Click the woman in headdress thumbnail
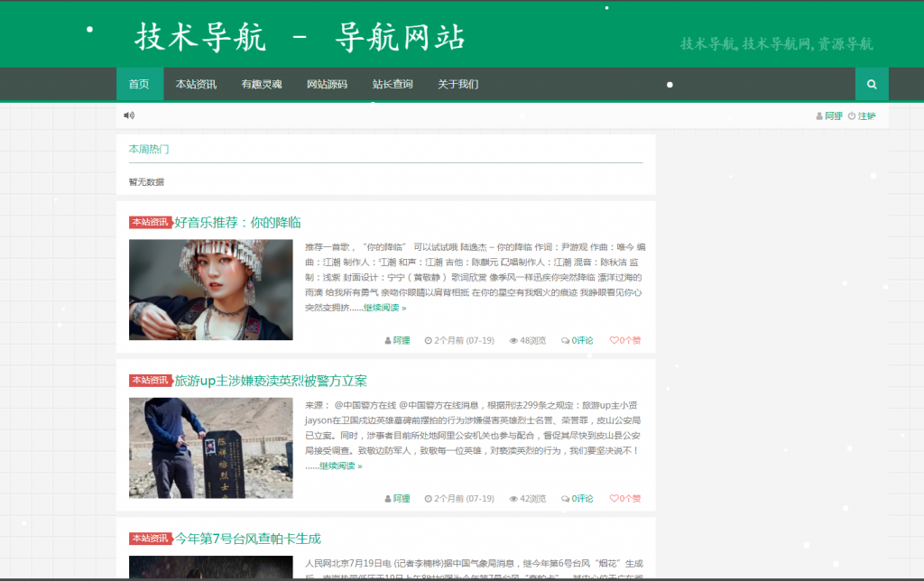This screenshot has width=924, height=581. [211, 290]
